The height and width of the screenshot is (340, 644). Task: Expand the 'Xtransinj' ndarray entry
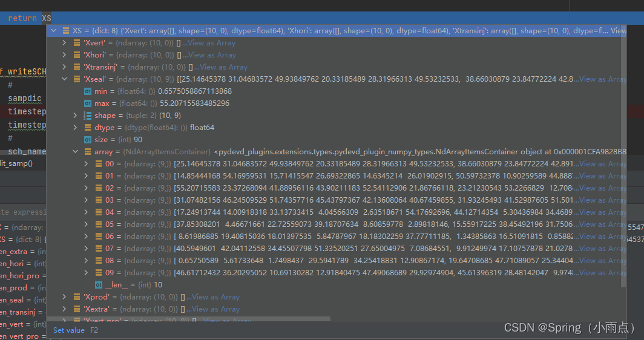point(65,67)
